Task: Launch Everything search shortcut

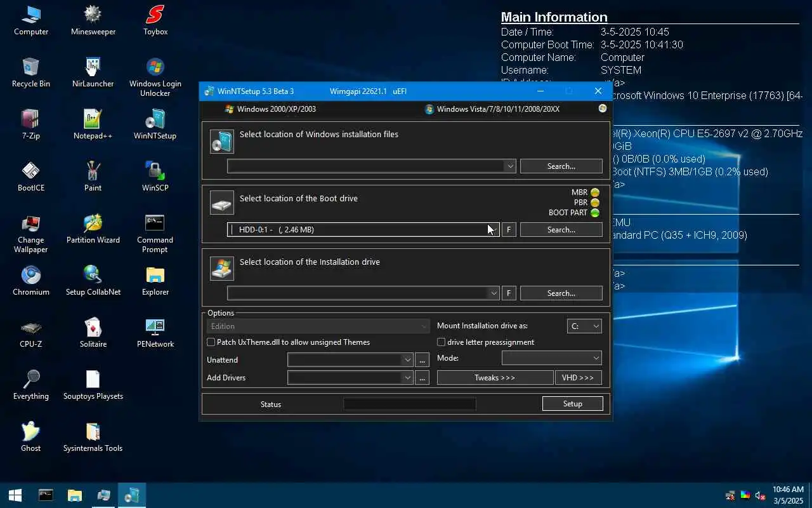Action: coord(30,385)
